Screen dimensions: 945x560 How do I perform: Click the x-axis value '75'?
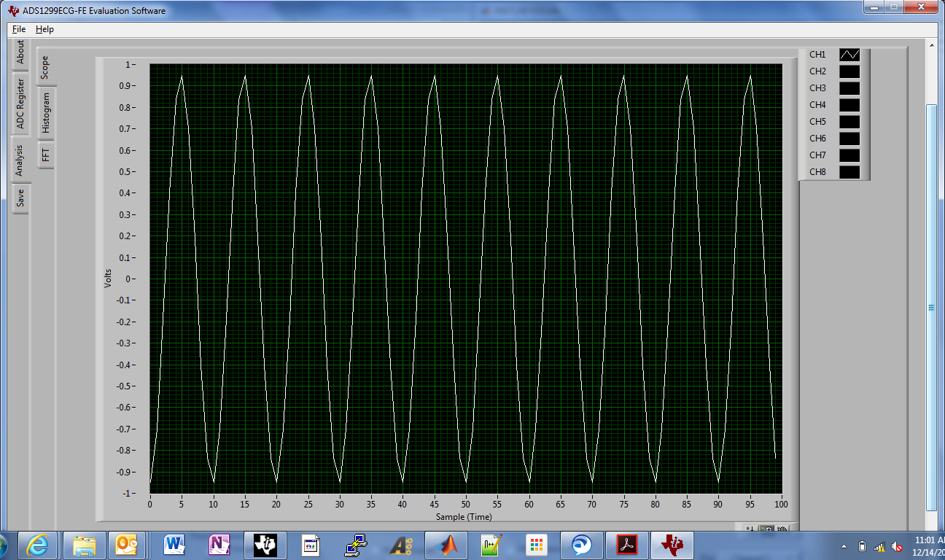[x=624, y=505]
